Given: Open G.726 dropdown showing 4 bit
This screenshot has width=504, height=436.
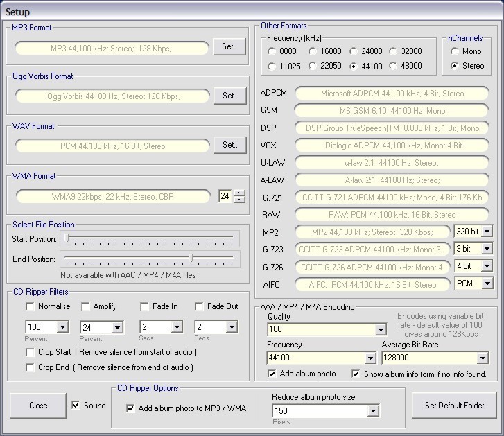Looking at the screenshot, I should [487, 266].
